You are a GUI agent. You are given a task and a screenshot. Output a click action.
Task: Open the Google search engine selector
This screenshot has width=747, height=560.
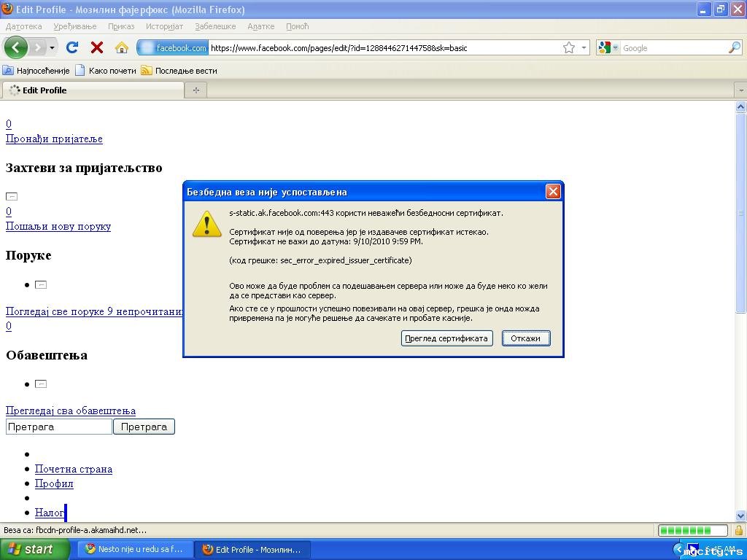click(x=608, y=47)
